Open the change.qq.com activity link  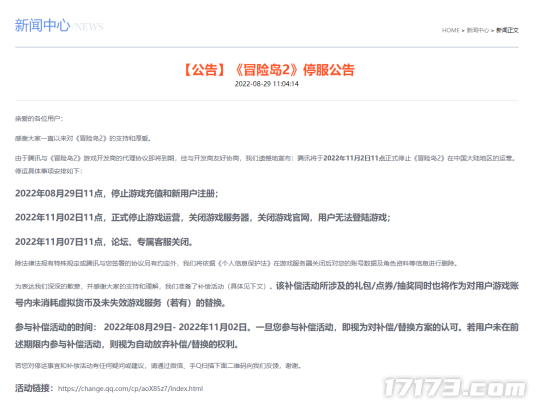[131, 389]
